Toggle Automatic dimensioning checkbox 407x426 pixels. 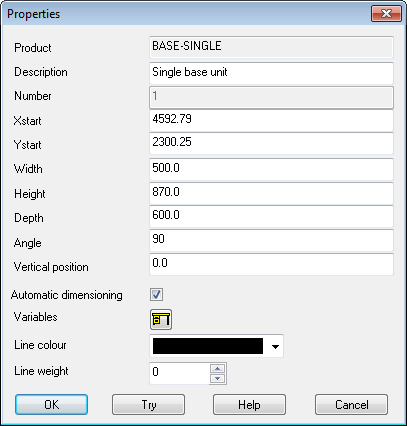coord(156,295)
